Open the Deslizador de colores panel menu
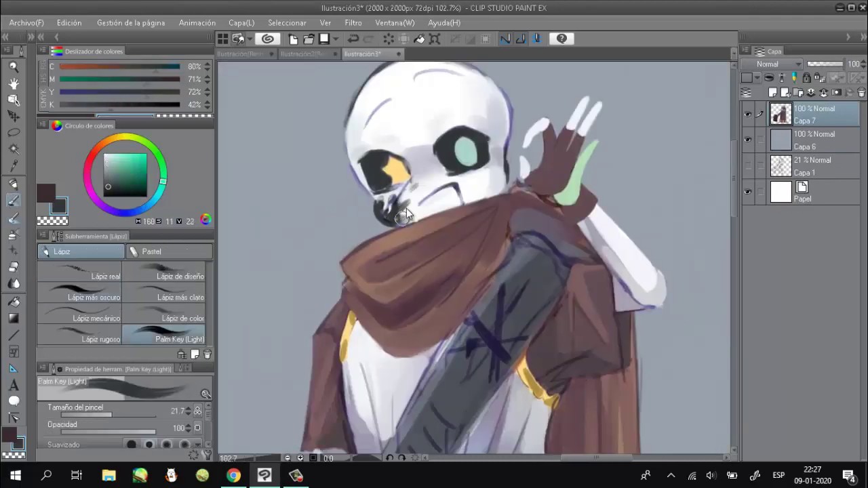This screenshot has height=488, width=868. click(x=43, y=51)
